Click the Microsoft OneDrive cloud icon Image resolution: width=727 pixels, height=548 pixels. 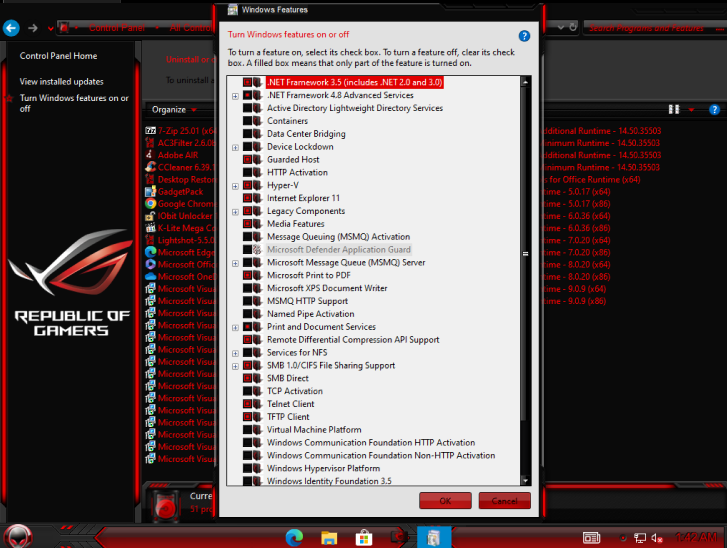(x=150, y=276)
